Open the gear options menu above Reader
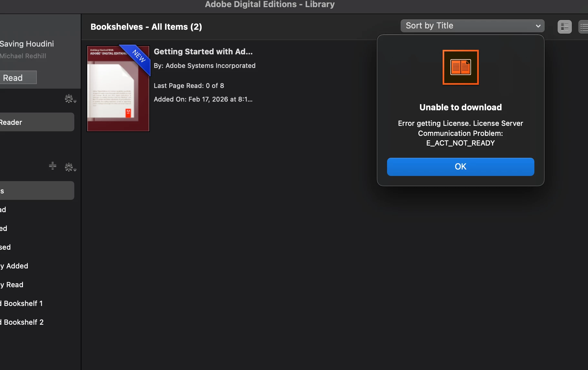Screen dimensions: 588x370 tap(70, 99)
